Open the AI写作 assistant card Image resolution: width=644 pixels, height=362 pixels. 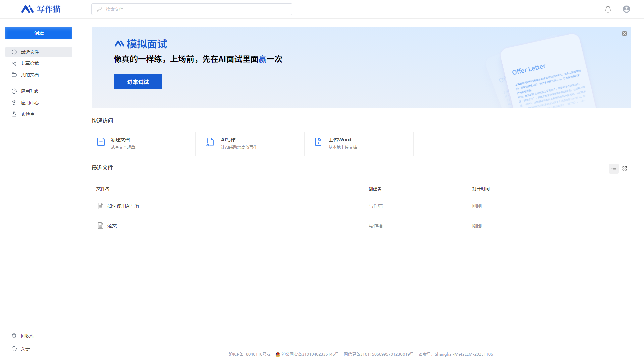(x=252, y=144)
